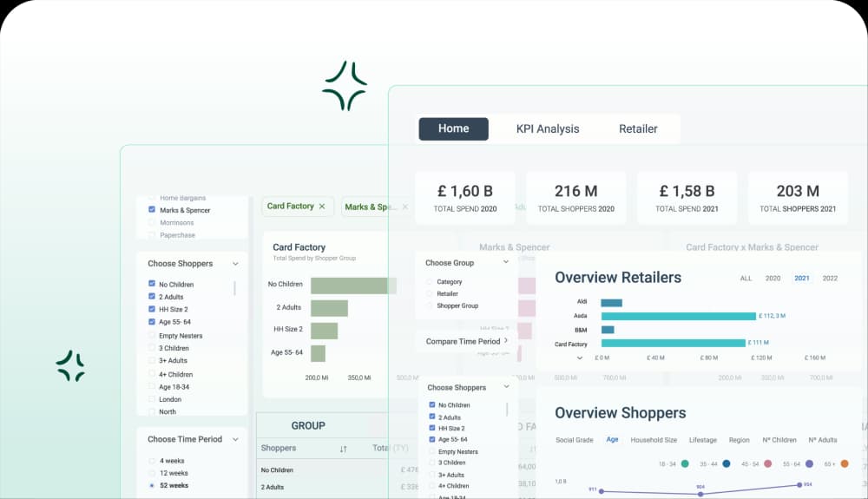Viewport: 868px width, 499px height.
Task: Collapse Choose Shoppers in the Home window
Action: (x=506, y=387)
